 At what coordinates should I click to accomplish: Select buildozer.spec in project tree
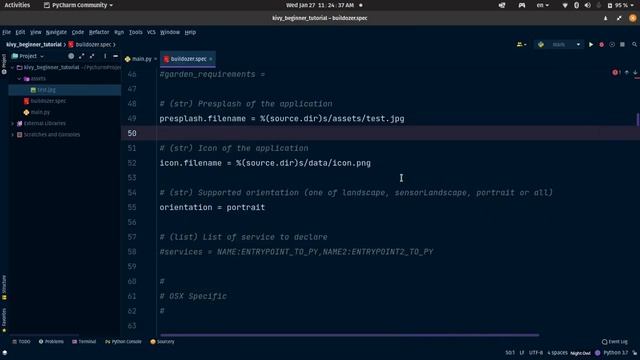tap(48, 101)
